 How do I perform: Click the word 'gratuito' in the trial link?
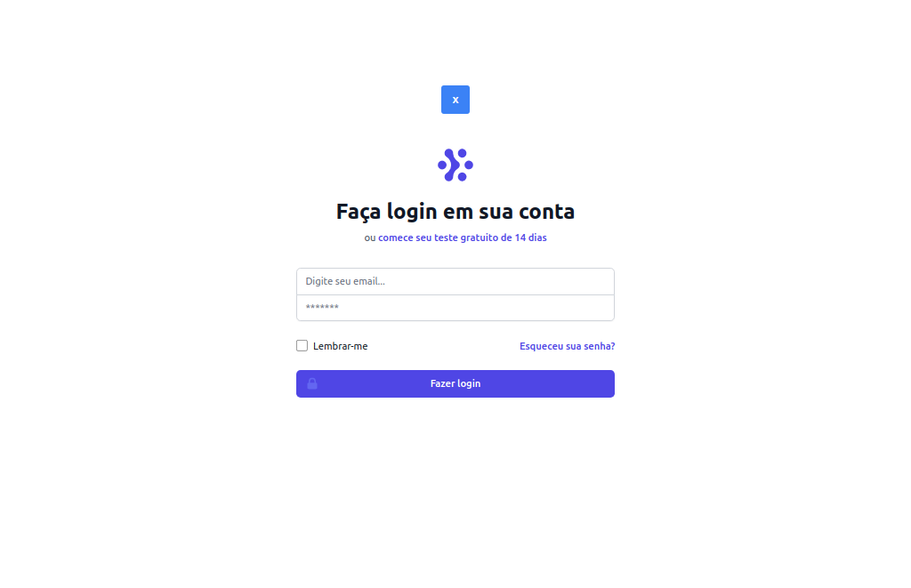(480, 238)
